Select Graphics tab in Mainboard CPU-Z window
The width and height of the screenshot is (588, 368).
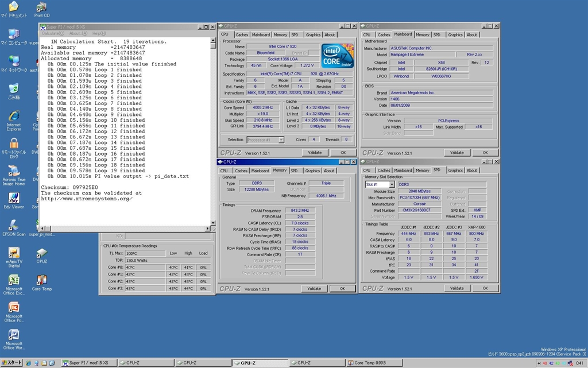(x=455, y=34)
